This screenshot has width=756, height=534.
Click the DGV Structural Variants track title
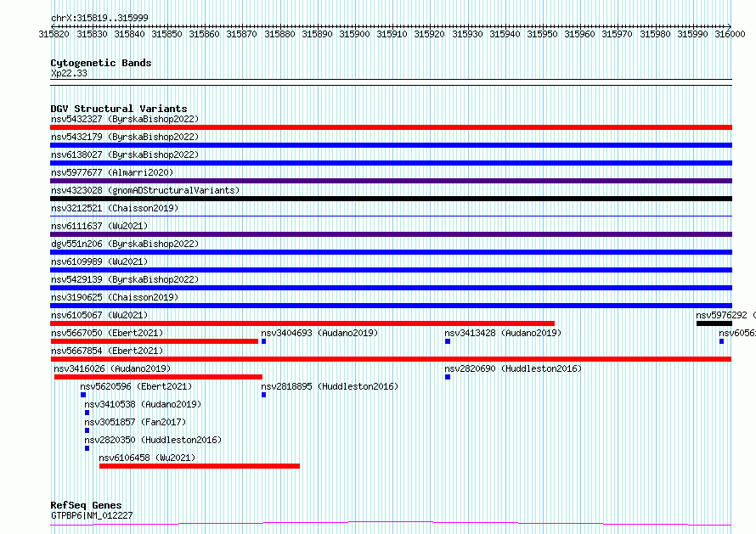pyautogui.click(x=119, y=109)
